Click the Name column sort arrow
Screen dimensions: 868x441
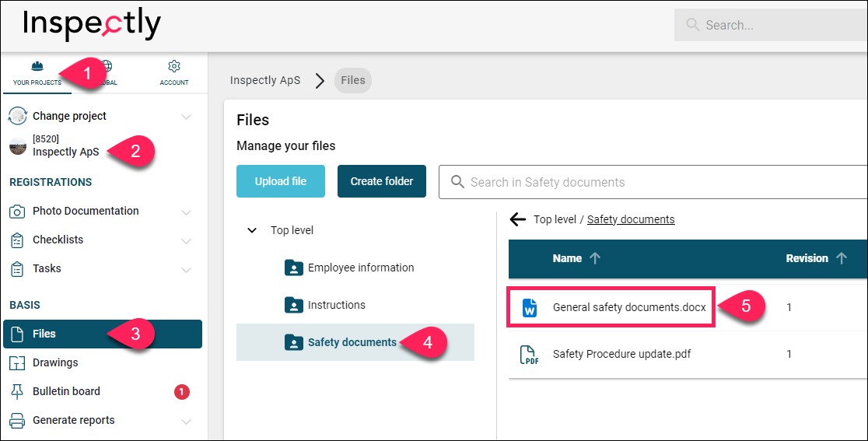tap(595, 258)
